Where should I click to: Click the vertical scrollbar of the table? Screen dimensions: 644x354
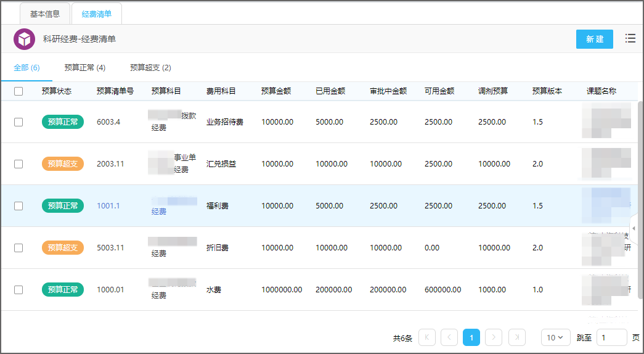pos(640,197)
